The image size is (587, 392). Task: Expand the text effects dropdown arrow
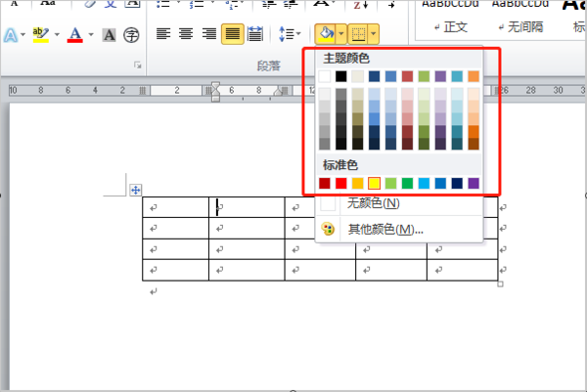point(23,35)
